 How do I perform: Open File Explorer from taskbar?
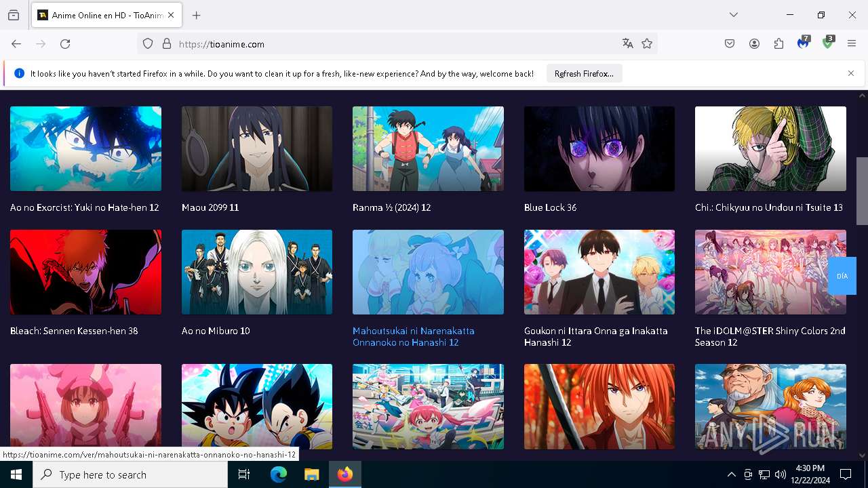click(311, 474)
